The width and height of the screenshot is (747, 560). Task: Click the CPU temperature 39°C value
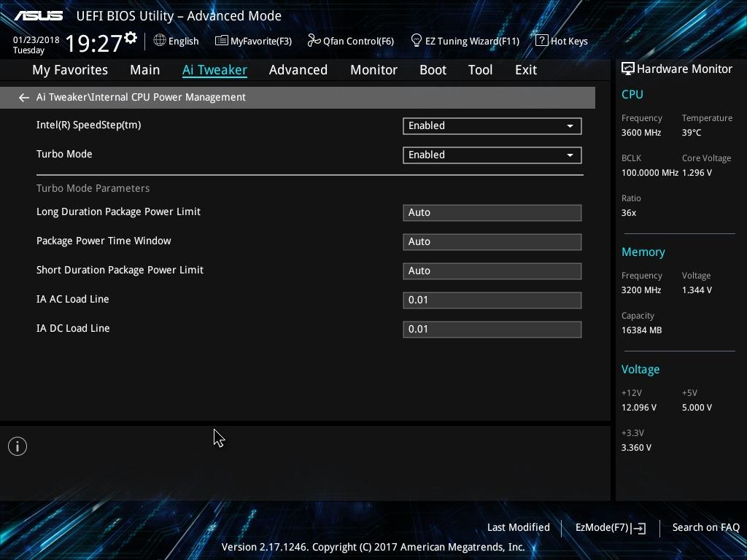pyautogui.click(x=692, y=133)
